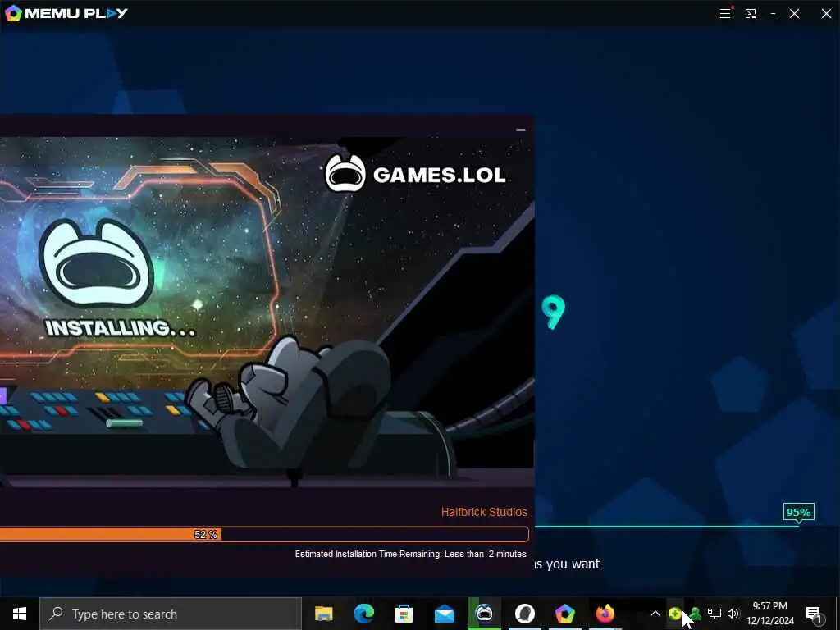The width and height of the screenshot is (840, 630).
Task: Click the INSTALLING... text
Action: [120, 328]
